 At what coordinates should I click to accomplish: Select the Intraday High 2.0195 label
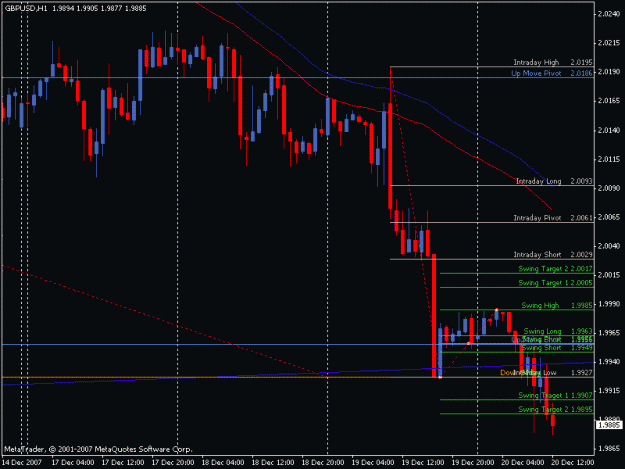[x=553, y=62]
